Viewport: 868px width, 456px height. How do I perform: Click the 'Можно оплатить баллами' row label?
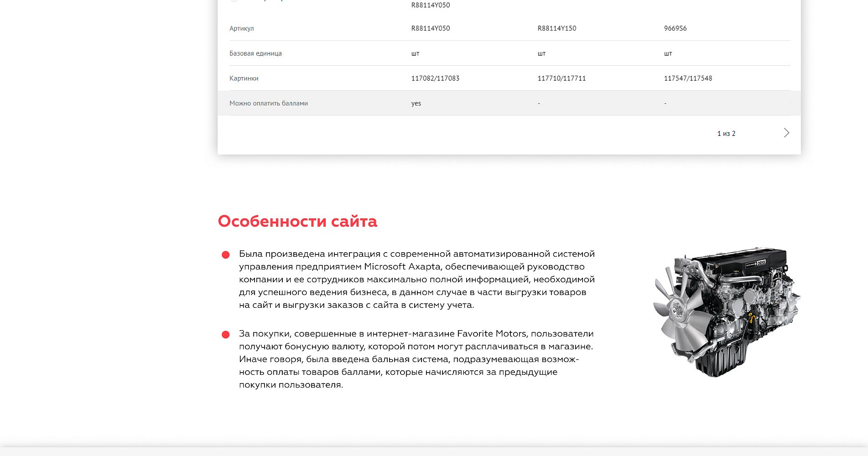tap(269, 104)
